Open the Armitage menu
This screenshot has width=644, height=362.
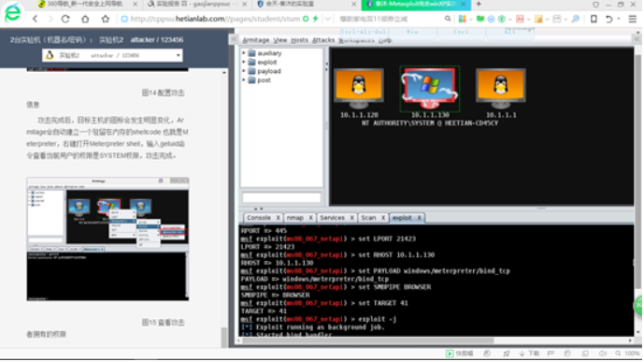click(256, 40)
